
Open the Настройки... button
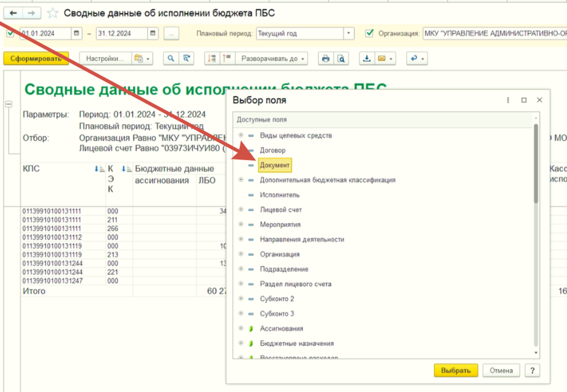(105, 58)
